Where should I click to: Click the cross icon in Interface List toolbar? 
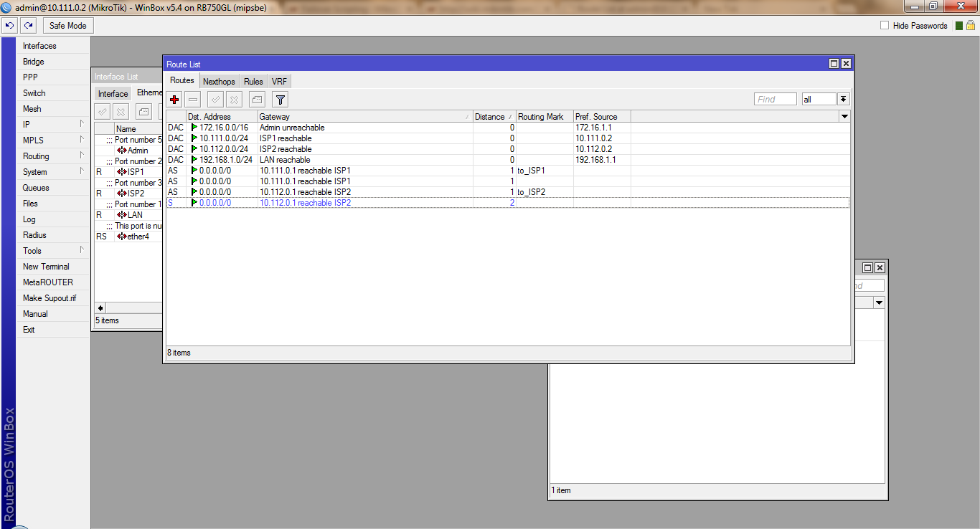tap(121, 111)
